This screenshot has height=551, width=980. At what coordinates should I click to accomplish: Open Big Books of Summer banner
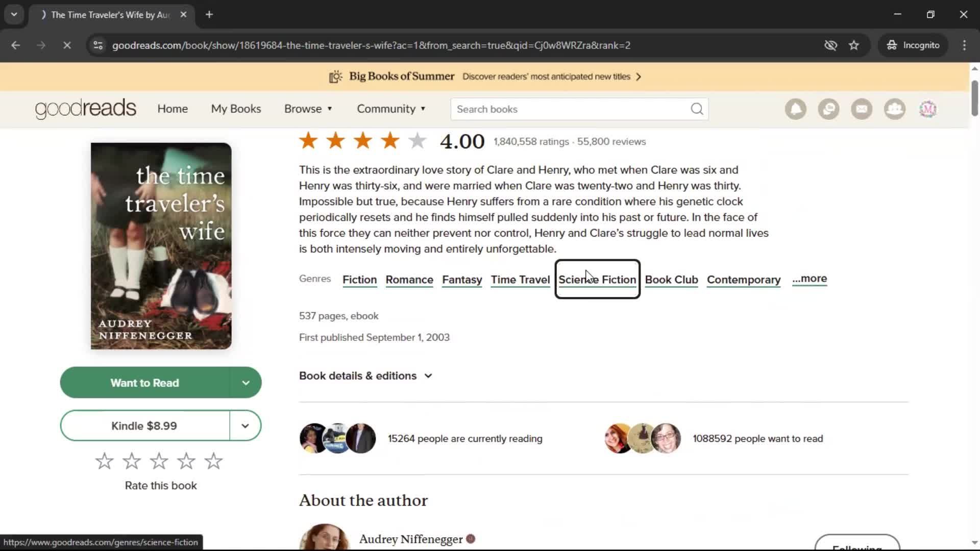(485, 77)
